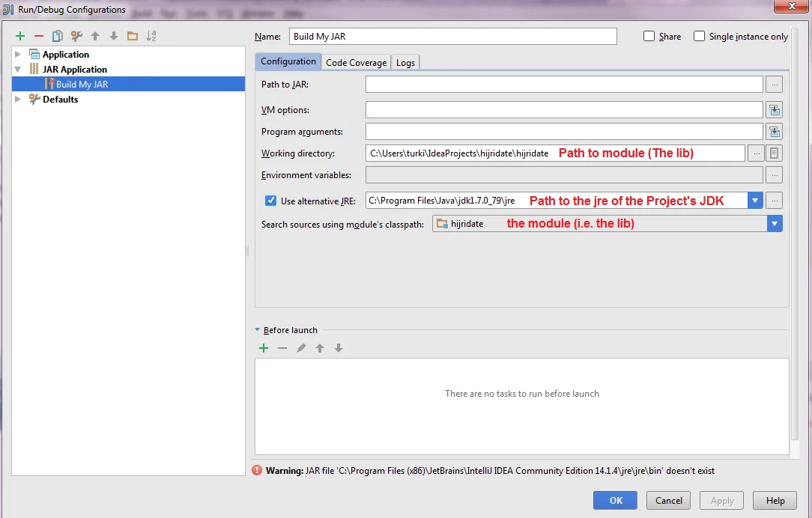The width and height of the screenshot is (812, 518).
Task: Click the Cancel button
Action: 669,500
